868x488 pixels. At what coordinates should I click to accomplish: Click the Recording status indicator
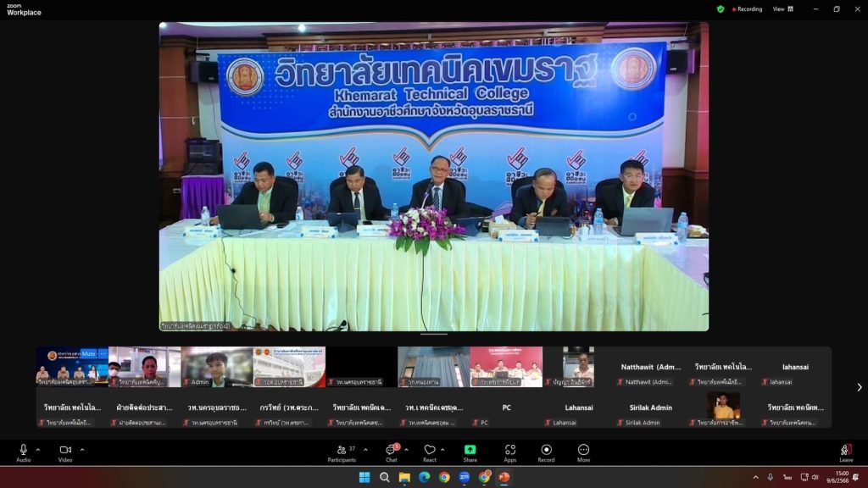coord(745,9)
